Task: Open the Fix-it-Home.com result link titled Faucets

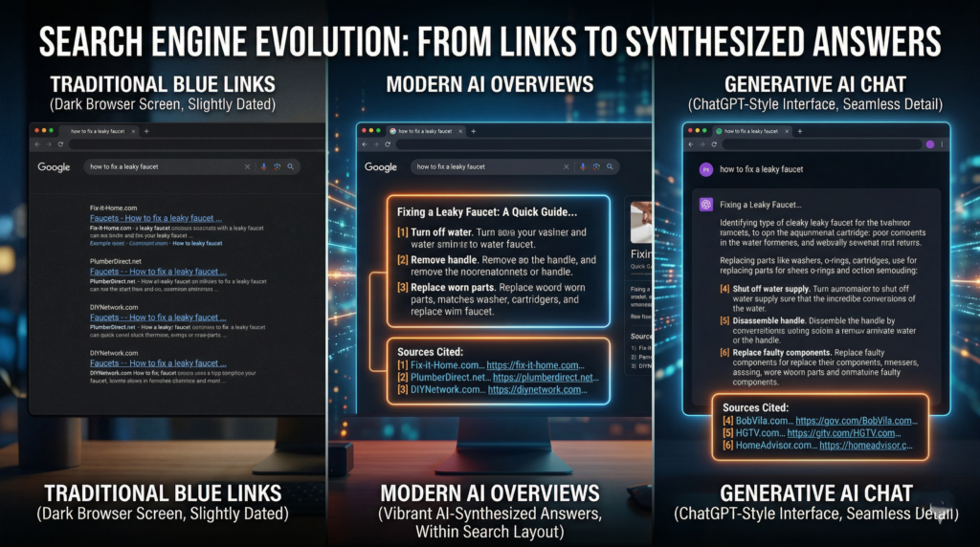Action: point(156,219)
